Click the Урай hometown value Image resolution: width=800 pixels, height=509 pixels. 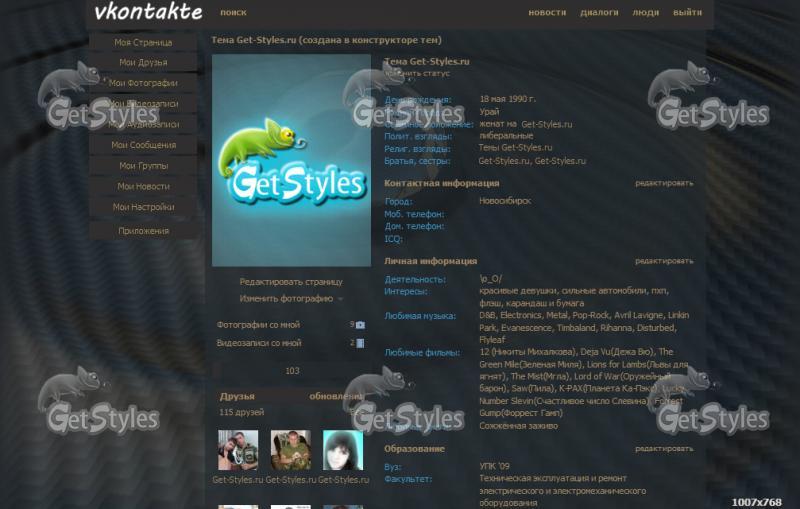(x=489, y=112)
